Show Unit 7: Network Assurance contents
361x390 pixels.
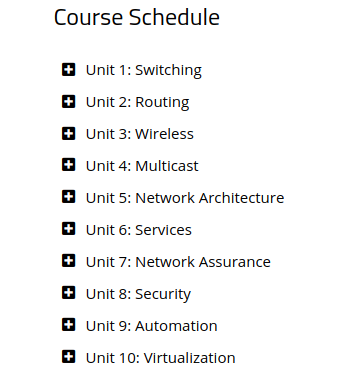pos(178,262)
